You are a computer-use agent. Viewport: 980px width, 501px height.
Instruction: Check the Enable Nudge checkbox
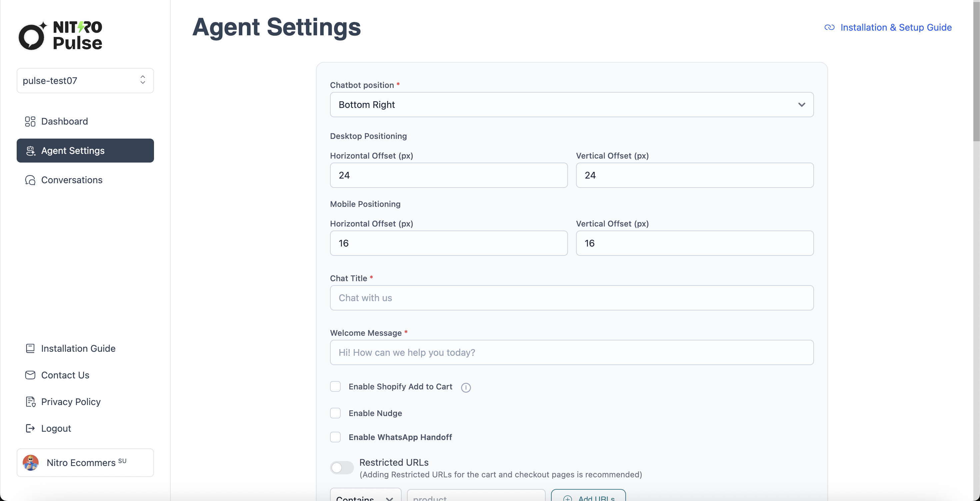[x=335, y=413]
